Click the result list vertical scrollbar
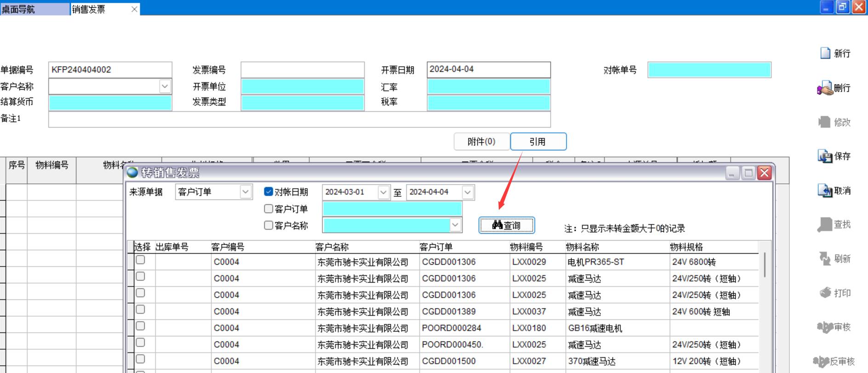The height and width of the screenshot is (373, 868). [765, 265]
